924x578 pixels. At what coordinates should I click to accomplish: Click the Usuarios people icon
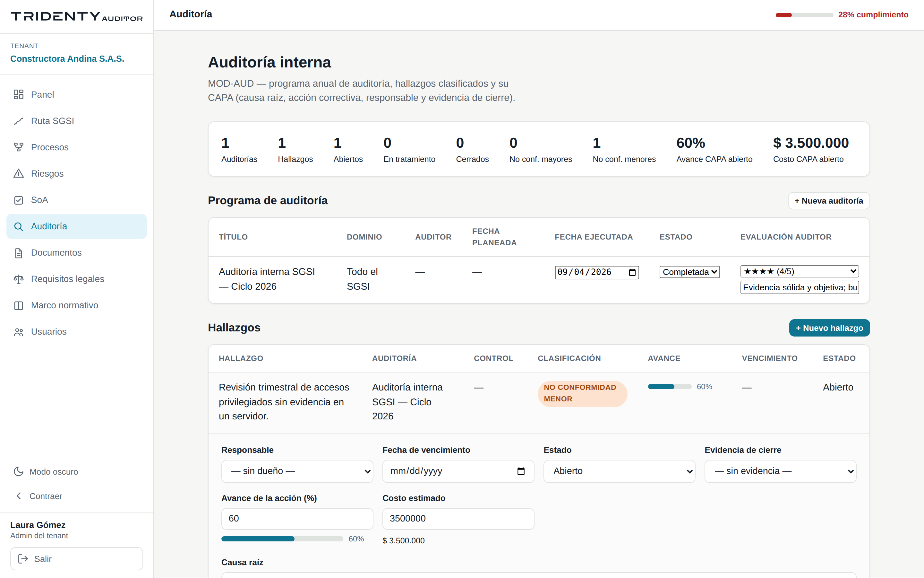pos(18,332)
